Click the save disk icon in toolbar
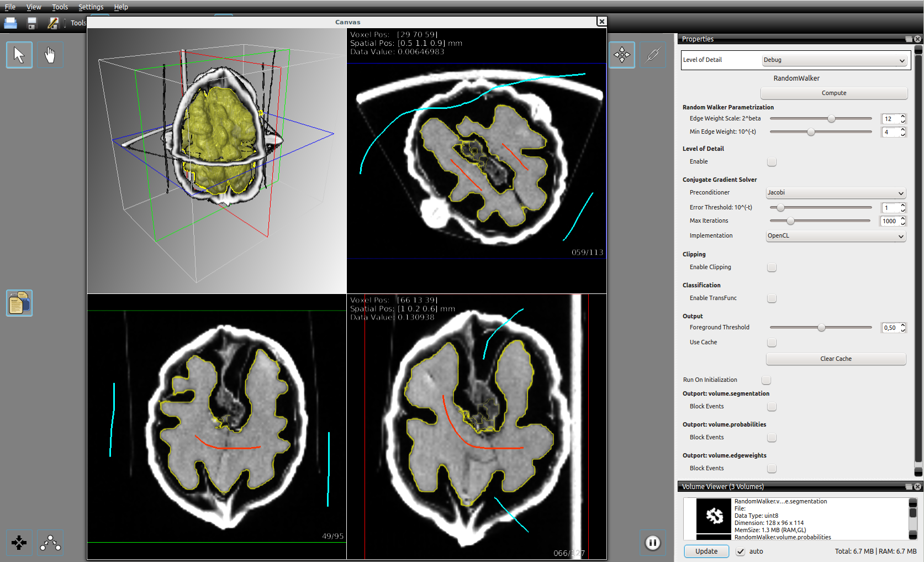This screenshot has height=562, width=924. [32, 23]
